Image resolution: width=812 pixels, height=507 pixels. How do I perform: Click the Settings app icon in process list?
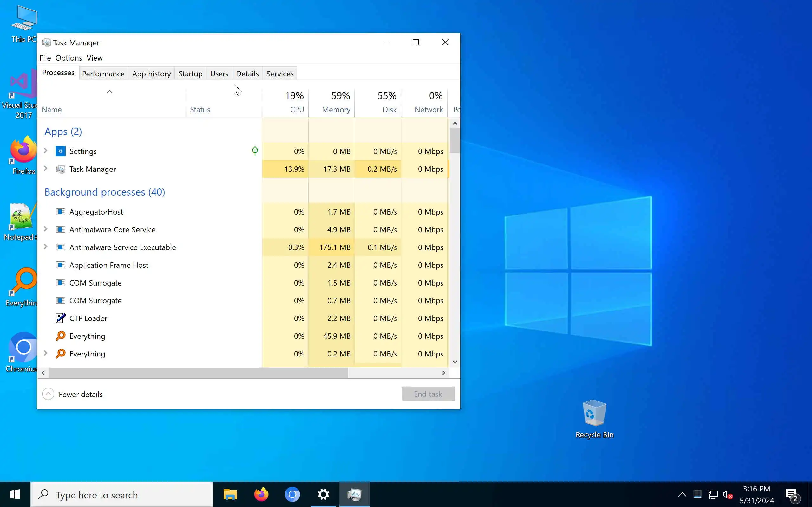click(60, 151)
